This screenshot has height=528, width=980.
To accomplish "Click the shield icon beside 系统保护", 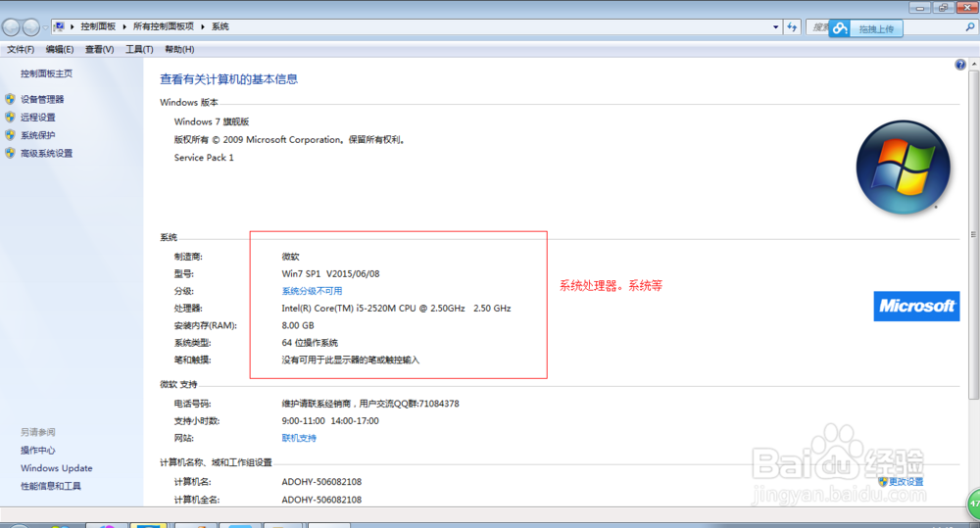I will pos(10,135).
